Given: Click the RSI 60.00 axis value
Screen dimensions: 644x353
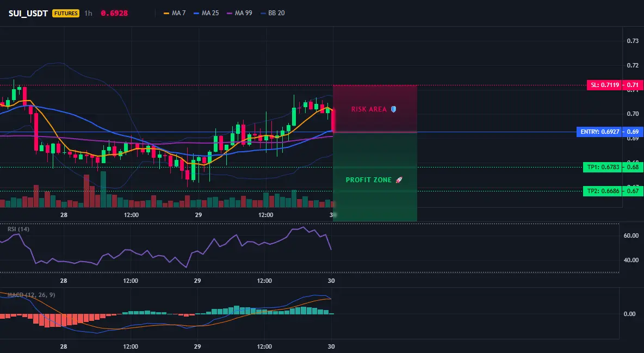Looking at the screenshot, I should click(x=631, y=236).
